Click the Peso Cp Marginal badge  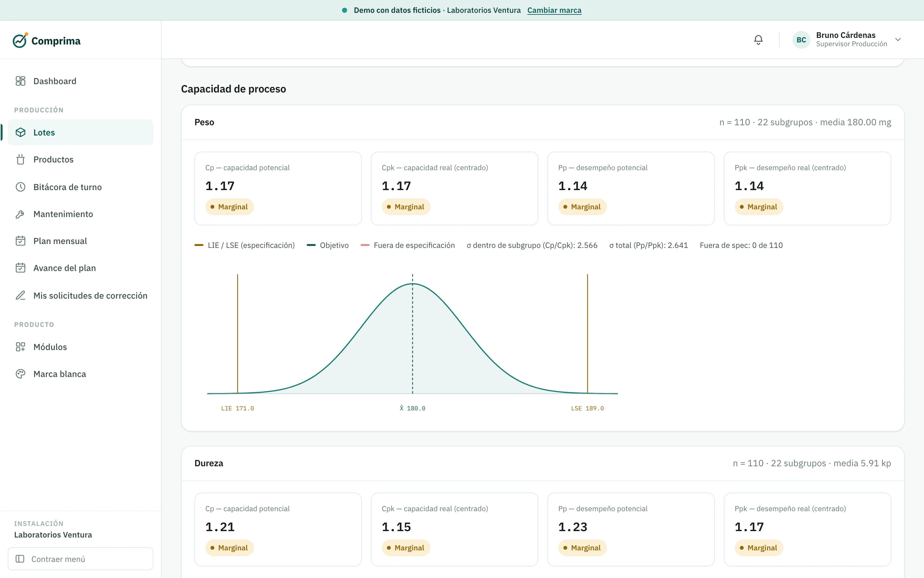tap(229, 207)
